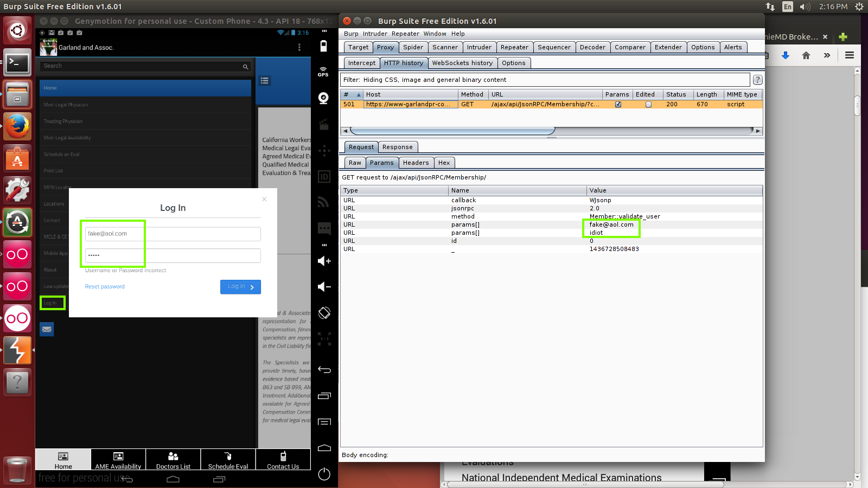
Task: Open the Firefox downloads arrow
Action: click(785, 55)
